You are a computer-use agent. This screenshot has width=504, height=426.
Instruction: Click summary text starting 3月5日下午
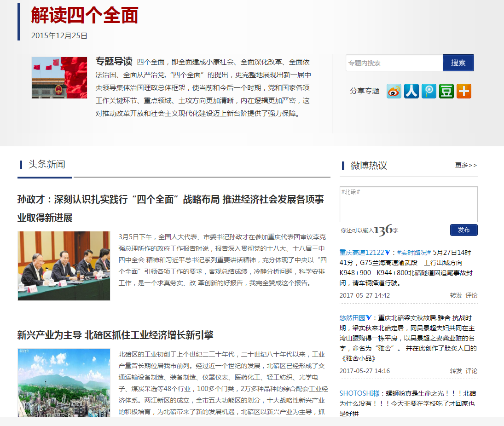[222, 260]
